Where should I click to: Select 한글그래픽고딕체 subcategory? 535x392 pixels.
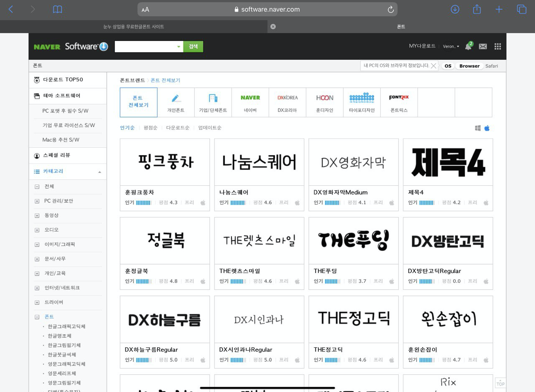point(66,326)
